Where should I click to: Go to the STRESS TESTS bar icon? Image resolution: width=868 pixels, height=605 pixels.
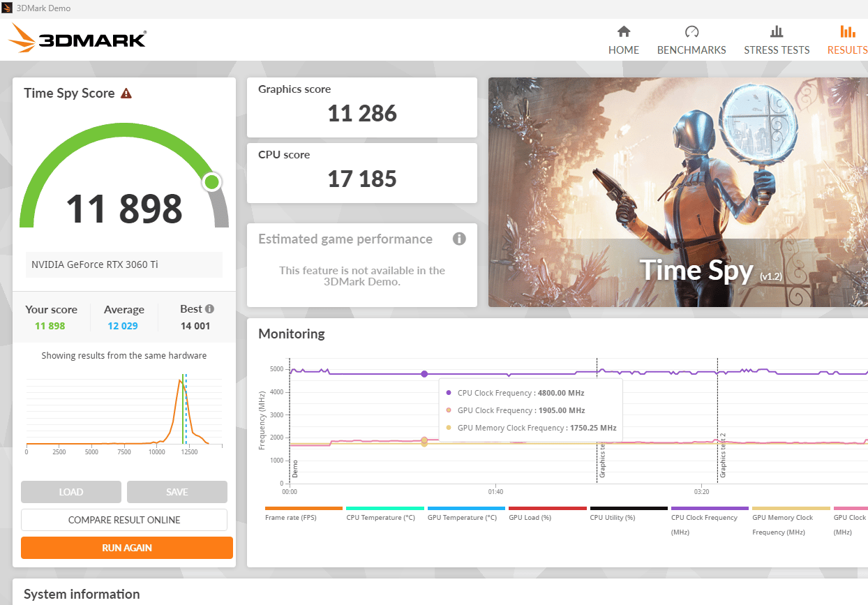tap(777, 31)
